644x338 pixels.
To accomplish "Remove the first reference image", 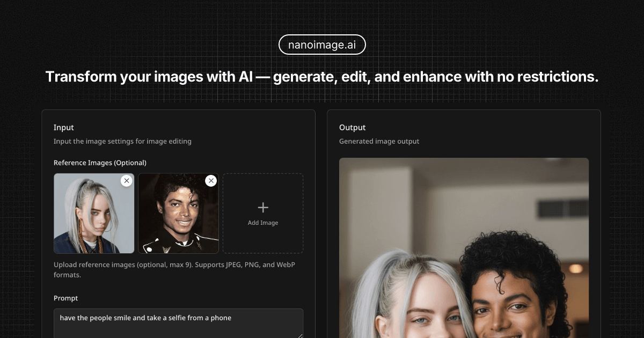I will [127, 181].
